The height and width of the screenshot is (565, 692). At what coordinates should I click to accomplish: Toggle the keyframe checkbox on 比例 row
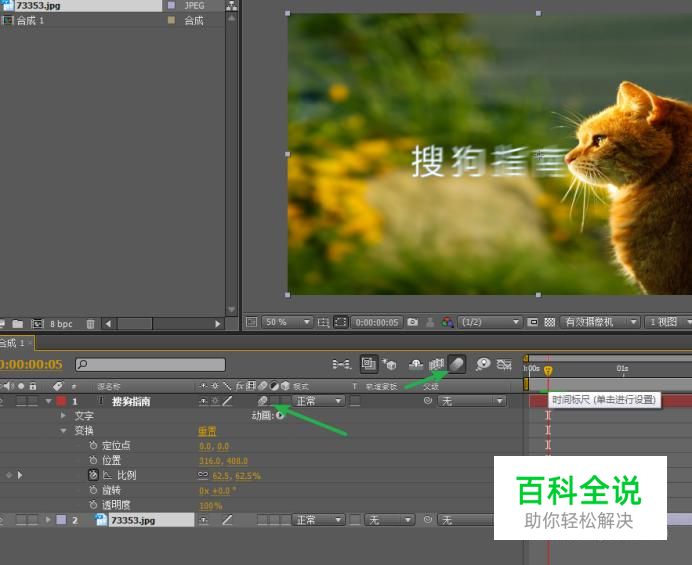[9, 475]
